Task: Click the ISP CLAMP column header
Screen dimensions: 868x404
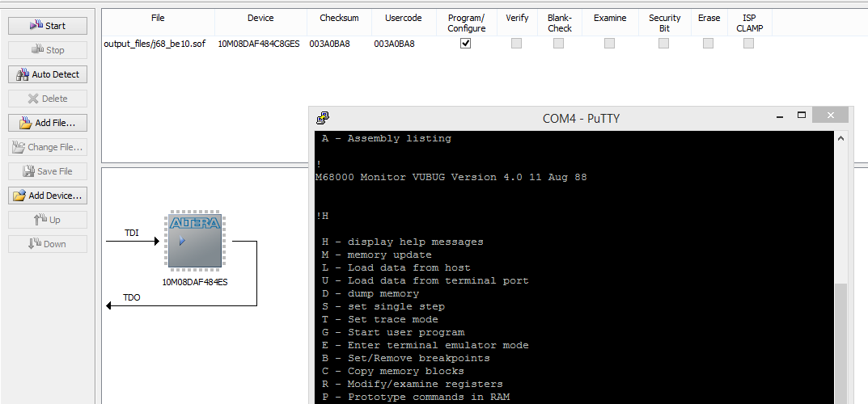Action: tap(750, 23)
